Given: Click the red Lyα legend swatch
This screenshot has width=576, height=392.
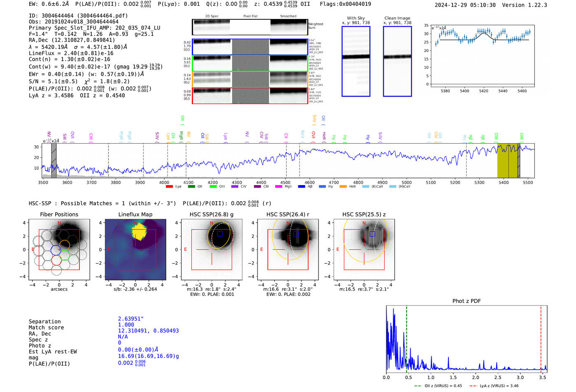Looking at the screenshot, I should click(x=169, y=187).
